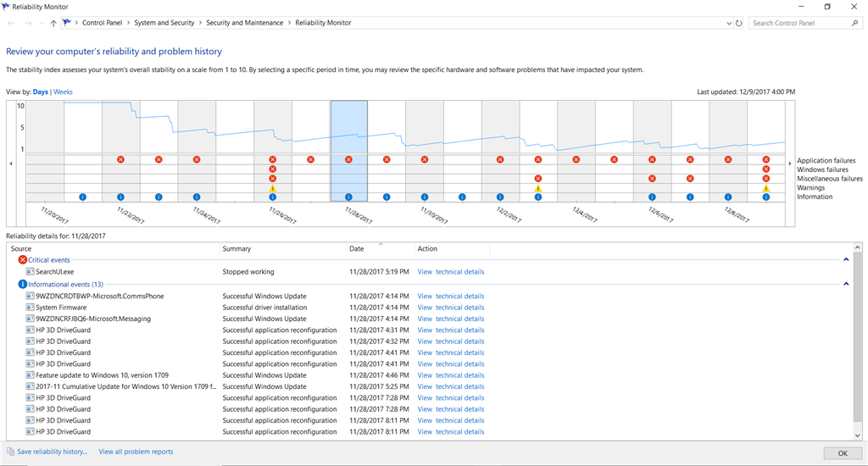
Task: Open the recent locations dropdown arrow
Action: pos(42,23)
